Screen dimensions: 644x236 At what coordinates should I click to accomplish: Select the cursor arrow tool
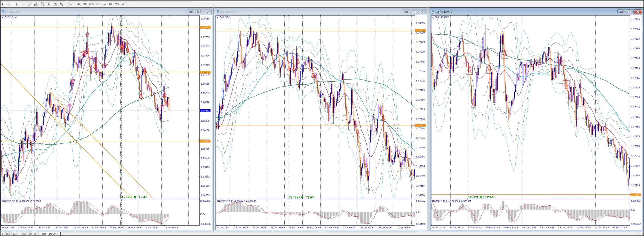tap(3, 4)
